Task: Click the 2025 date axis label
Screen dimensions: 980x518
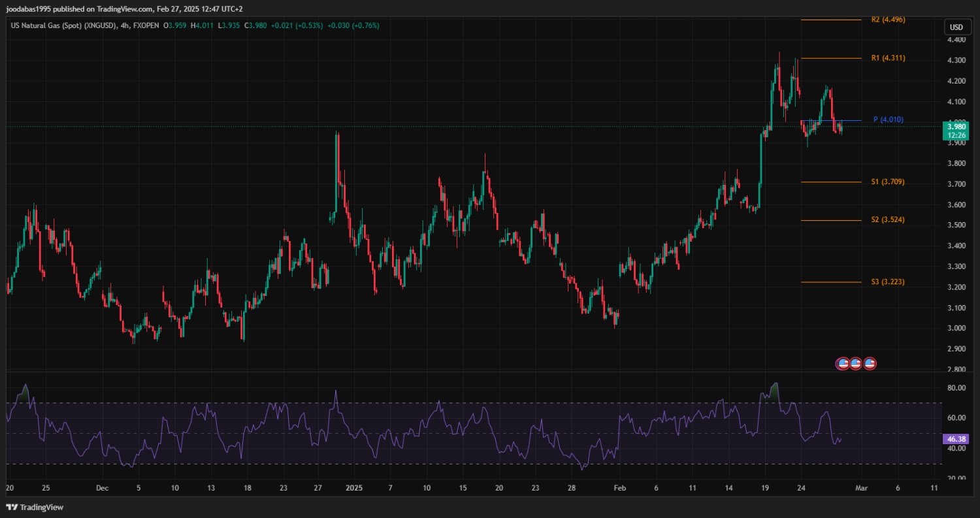Action: click(353, 488)
